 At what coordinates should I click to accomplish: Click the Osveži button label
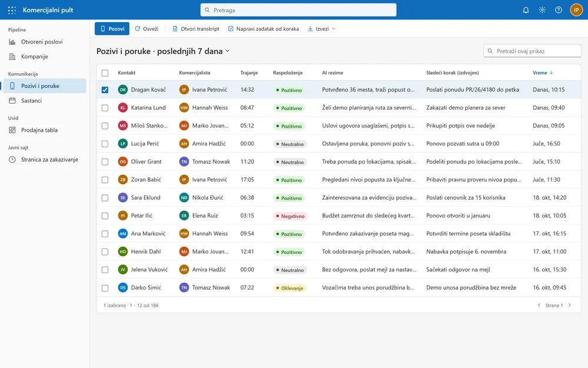[x=151, y=28]
